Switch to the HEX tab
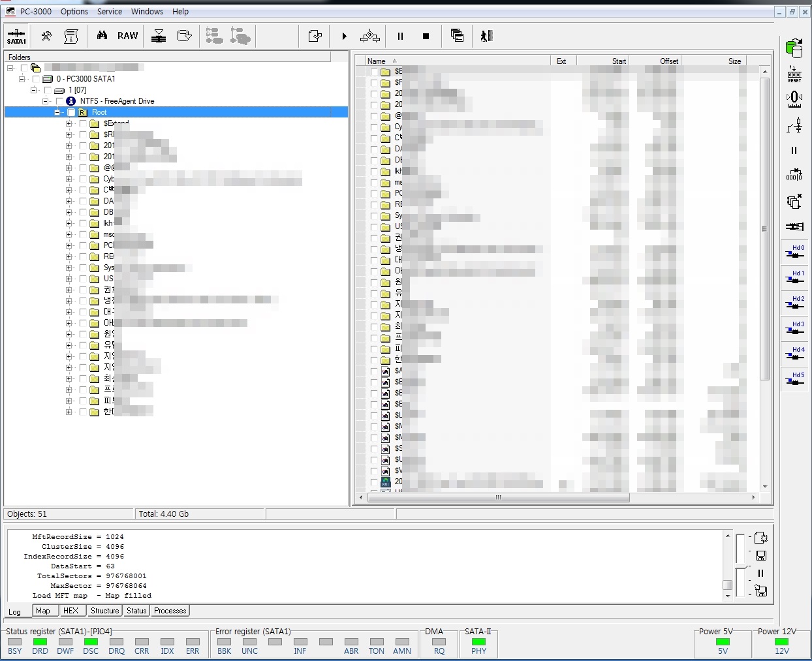The height and width of the screenshot is (661, 812). point(70,611)
